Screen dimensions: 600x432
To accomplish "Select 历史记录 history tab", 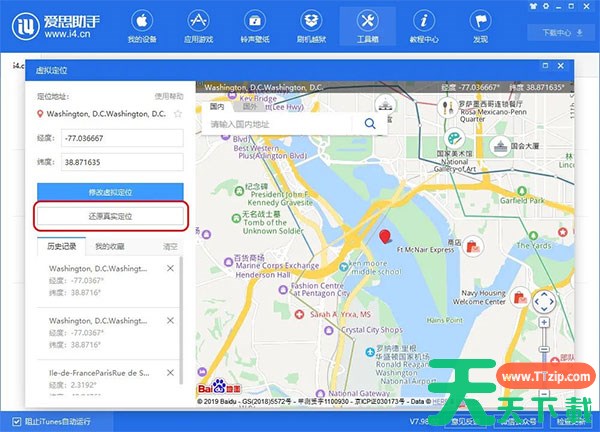I will (62, 245).
